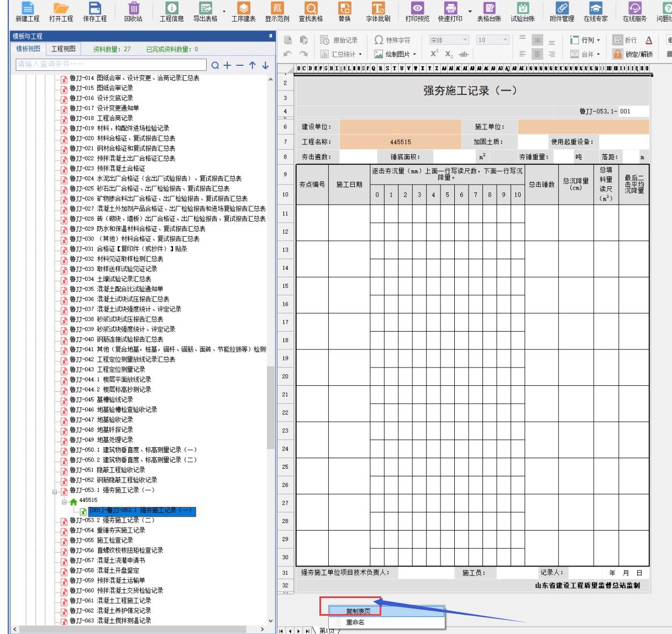Show 工程信息 project information

point(172,11)
